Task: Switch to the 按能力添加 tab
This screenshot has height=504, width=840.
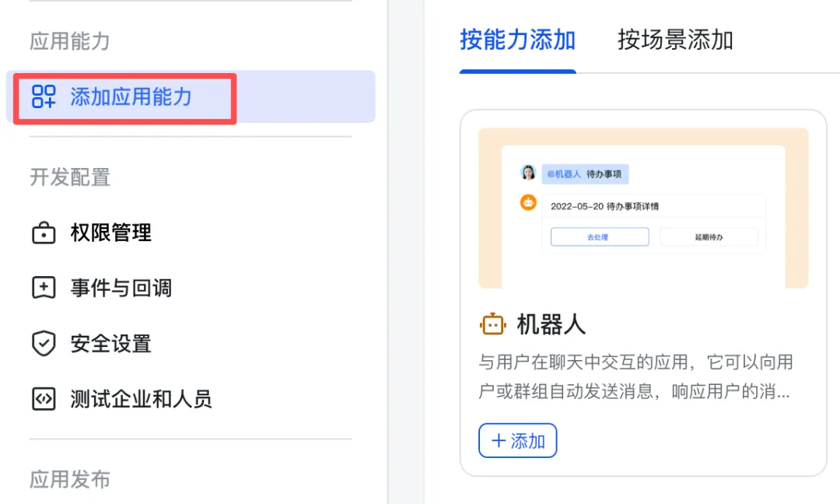Action: pos(517,40)
